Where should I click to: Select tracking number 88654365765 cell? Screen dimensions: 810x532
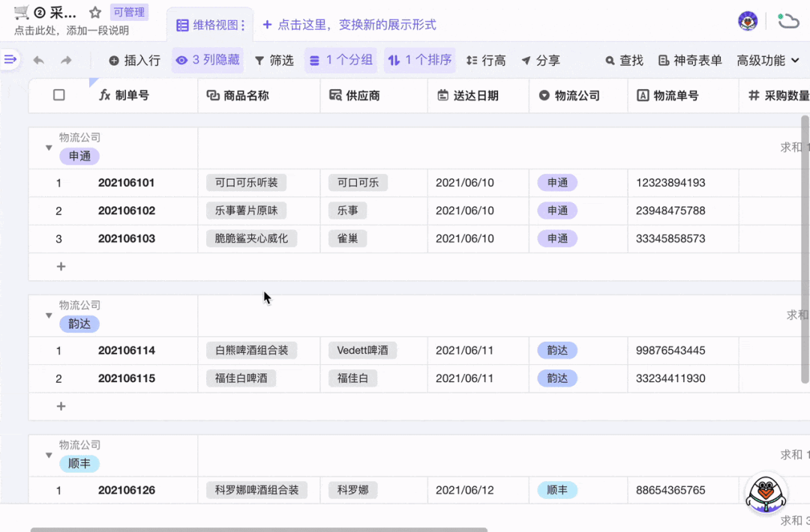pos(683,490)
